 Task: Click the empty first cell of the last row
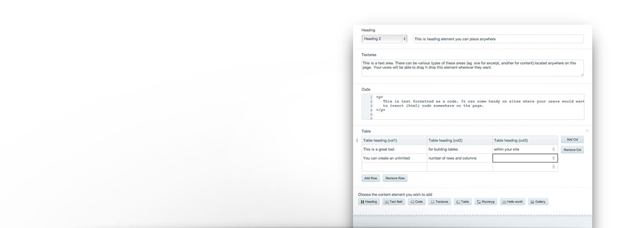(x=394, y=167)
